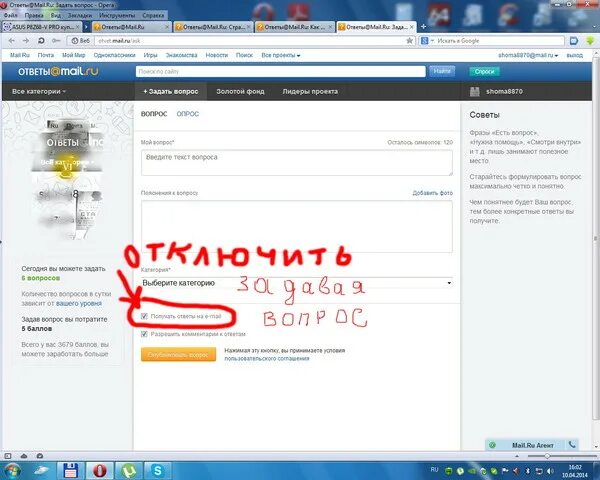
Task: Click the volume speaker icon in system tray
Action: pos(550,471)
